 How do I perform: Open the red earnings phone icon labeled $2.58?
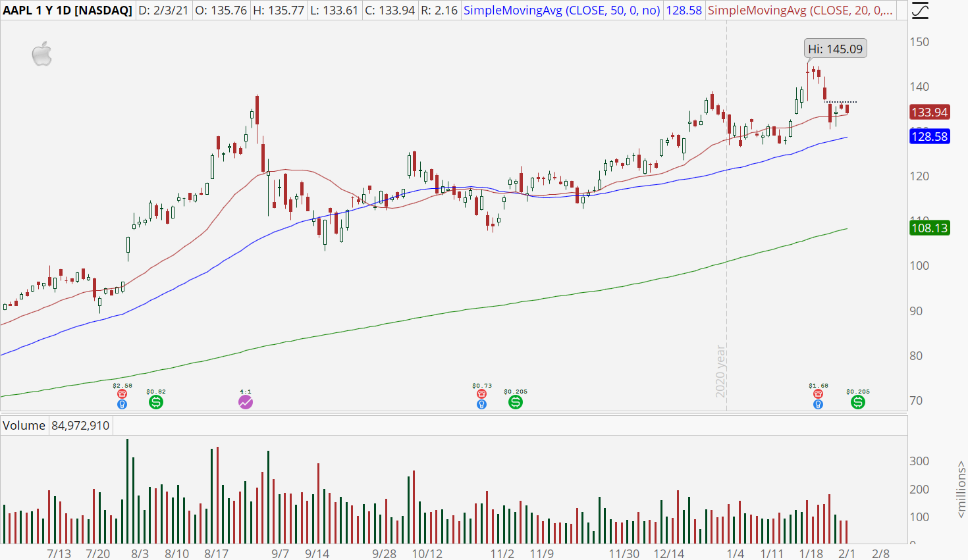pyautogui.click(x=122, y=394)
